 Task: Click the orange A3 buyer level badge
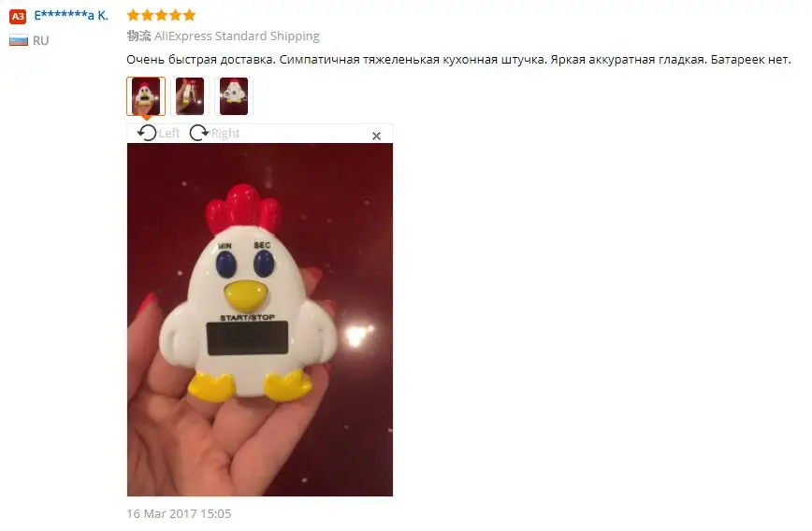coord(18,17)
